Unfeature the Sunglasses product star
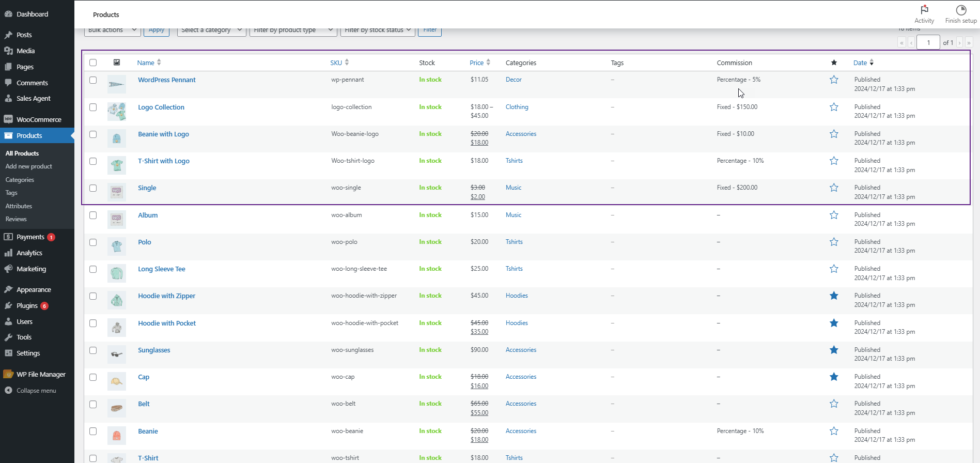This screenshot has width=980, height=463. 833,350
